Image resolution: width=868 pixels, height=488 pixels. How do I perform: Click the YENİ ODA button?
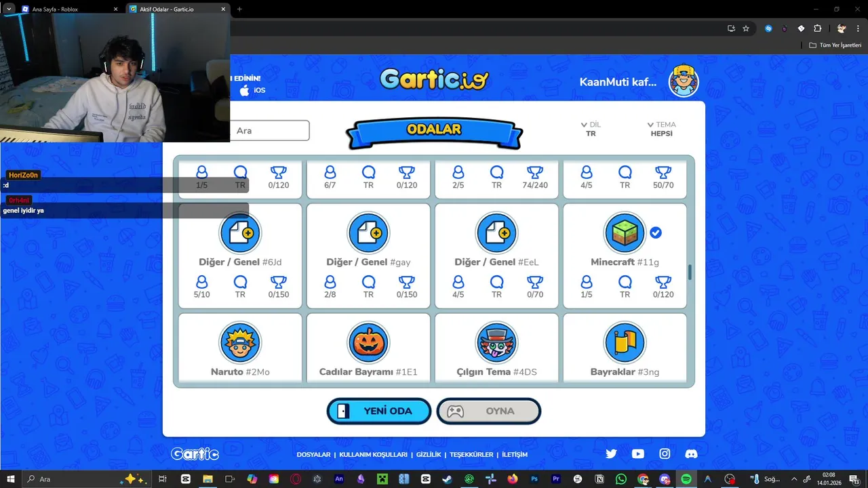[379, 411]
